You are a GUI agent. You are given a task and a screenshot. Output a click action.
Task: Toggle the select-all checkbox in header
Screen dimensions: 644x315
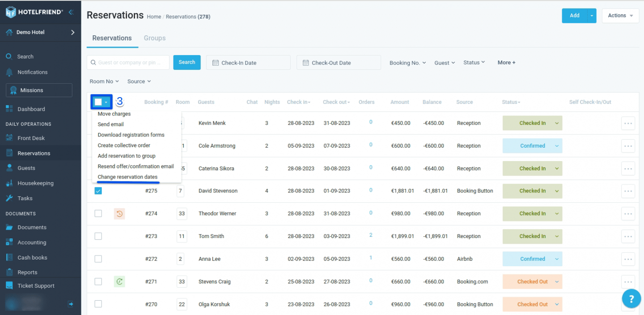[98, 102]
